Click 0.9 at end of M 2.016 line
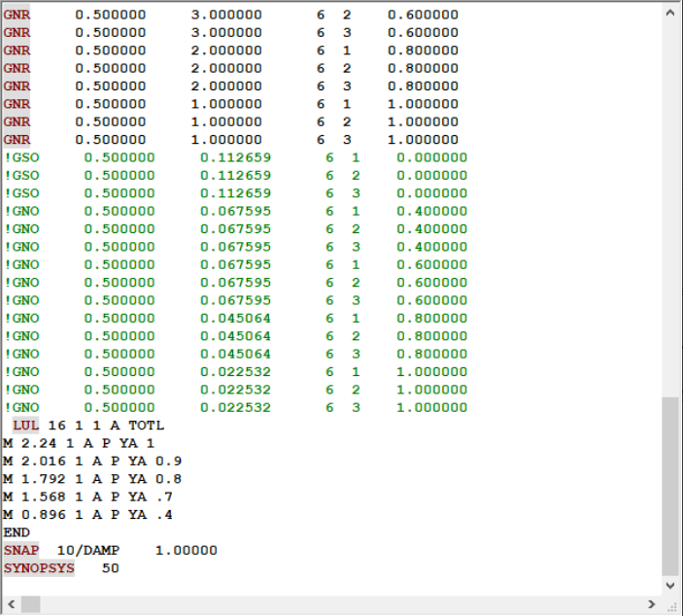This screenshot has width=683, height=616. pos(169,461)
